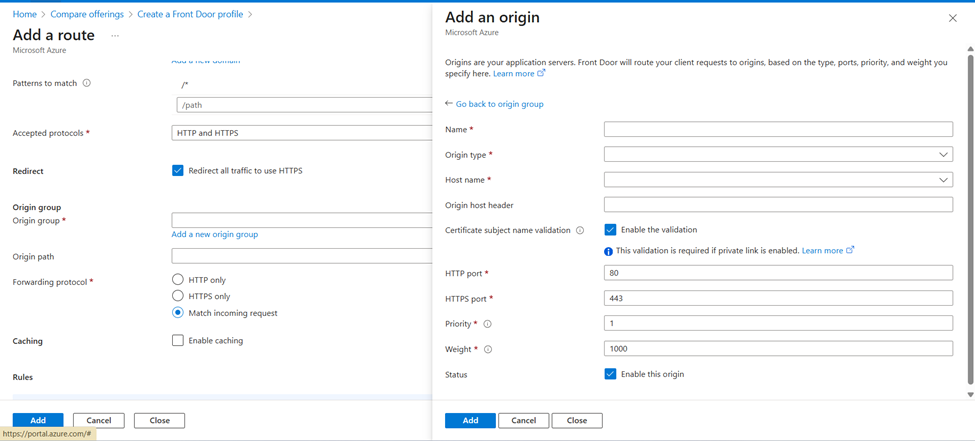
Task: Click Cancel button in Add a route pane
Action: click(99, 420)
